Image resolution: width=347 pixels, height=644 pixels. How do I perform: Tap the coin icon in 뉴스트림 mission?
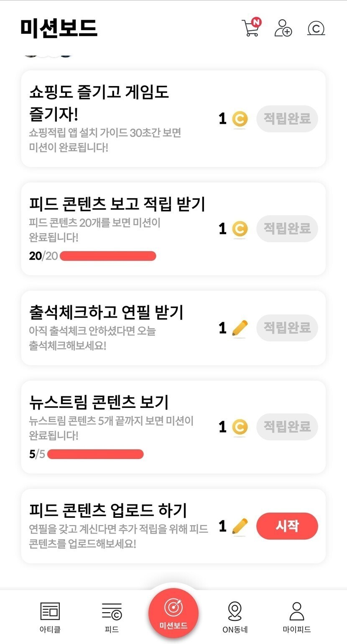[240, 427]
